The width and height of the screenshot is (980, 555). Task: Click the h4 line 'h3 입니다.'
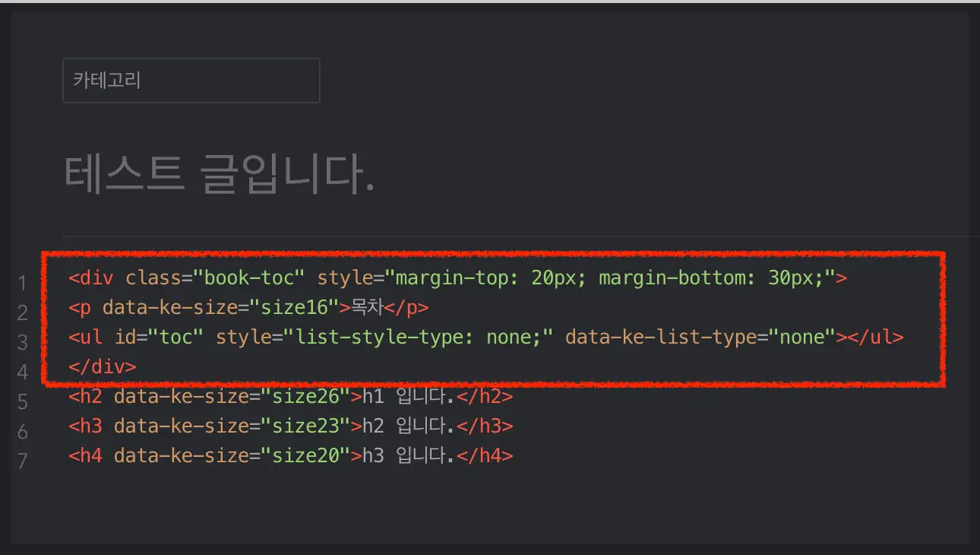[x=290, y=456]
